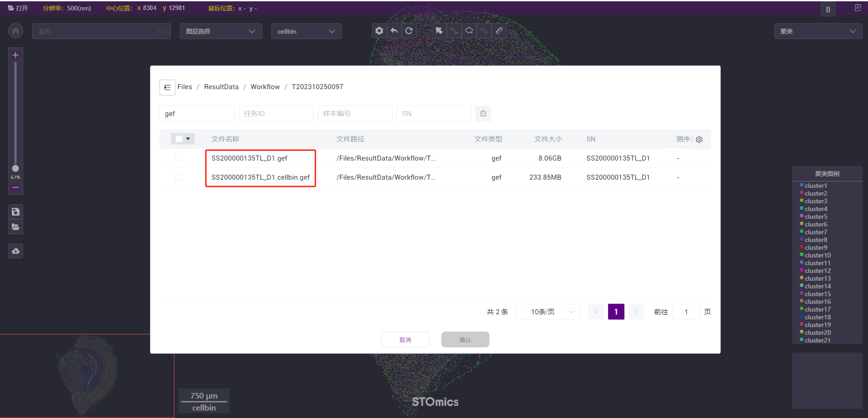Check the box for SS200000135TL_D1.cellbin.gef
The width and height of the screenshot is (868, 418).
[179, 177]
